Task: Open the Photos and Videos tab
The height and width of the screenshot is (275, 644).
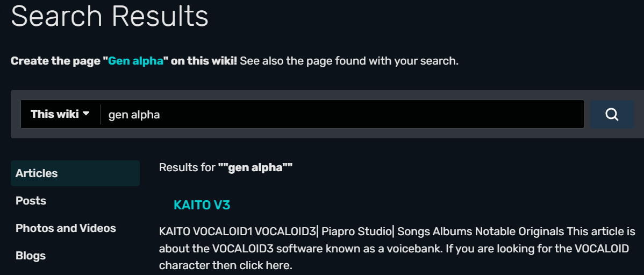Action: coord(66,228)
